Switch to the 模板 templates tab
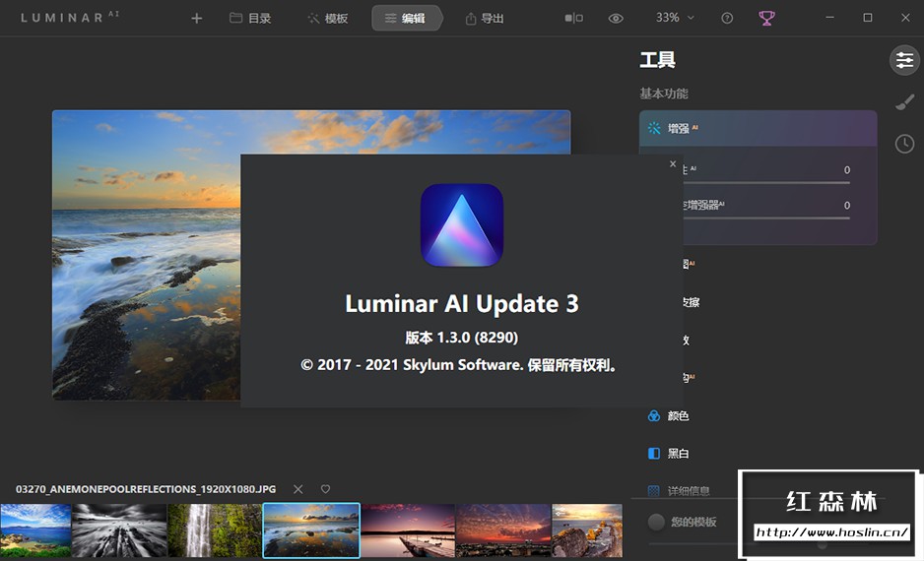 328,19
